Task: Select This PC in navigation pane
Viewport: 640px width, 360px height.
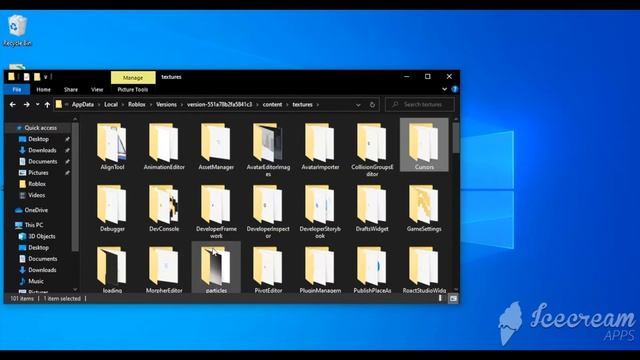Action: coord(33,225)
